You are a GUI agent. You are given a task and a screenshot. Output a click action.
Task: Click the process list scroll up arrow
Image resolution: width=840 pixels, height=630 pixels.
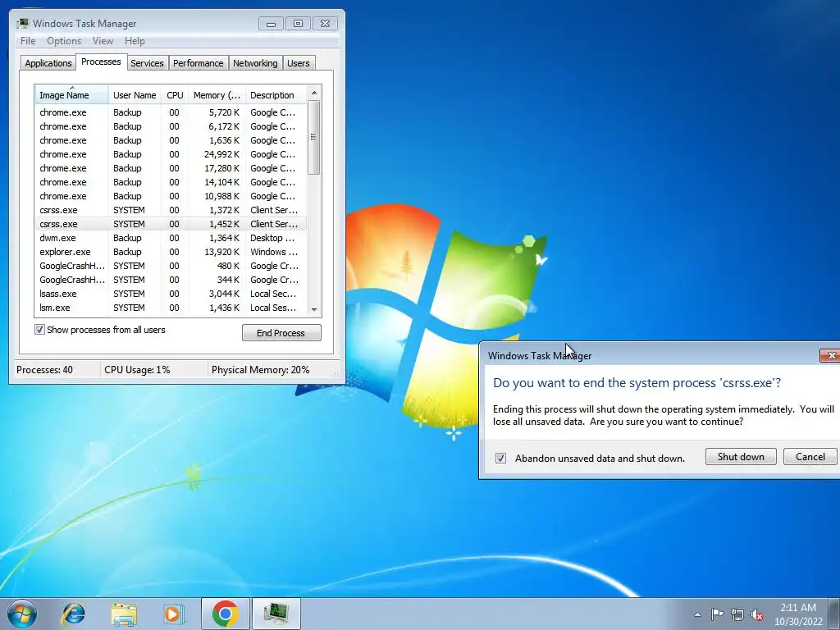point(314,93)
